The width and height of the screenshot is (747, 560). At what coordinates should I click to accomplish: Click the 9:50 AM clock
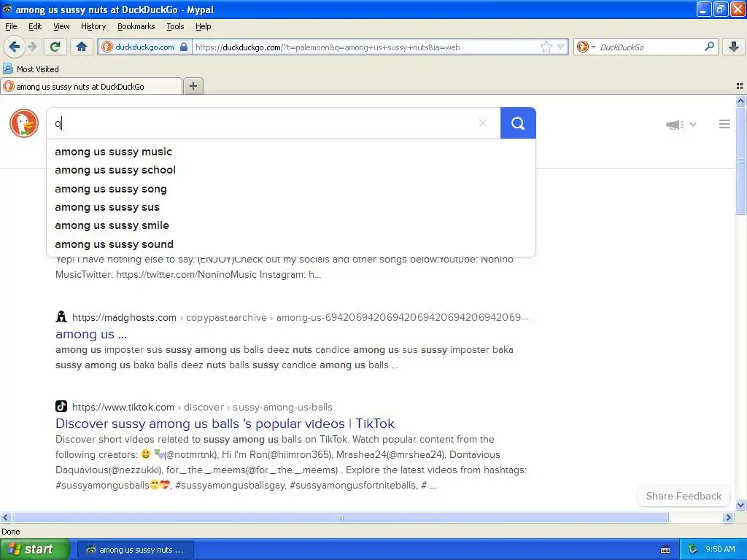720,550
